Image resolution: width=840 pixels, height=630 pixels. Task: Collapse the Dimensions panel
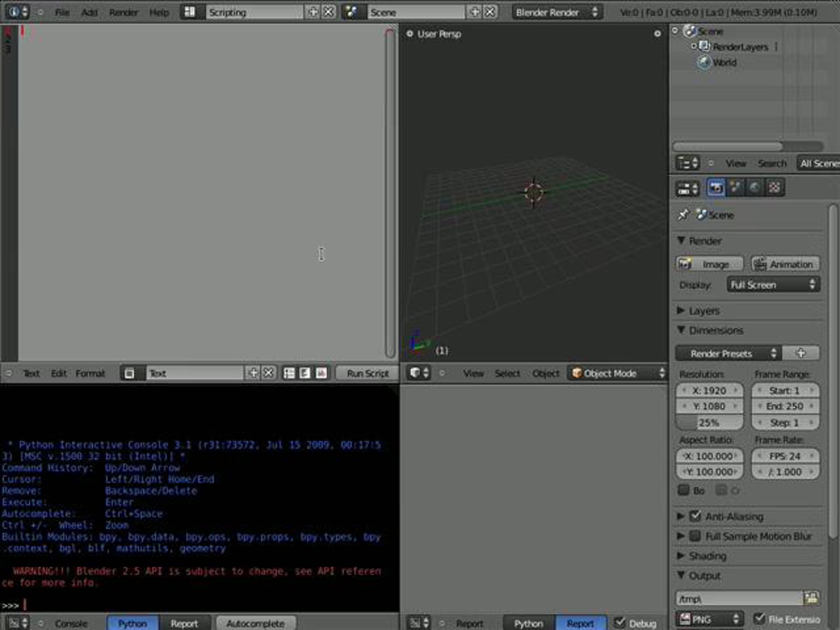pos(681,330)
